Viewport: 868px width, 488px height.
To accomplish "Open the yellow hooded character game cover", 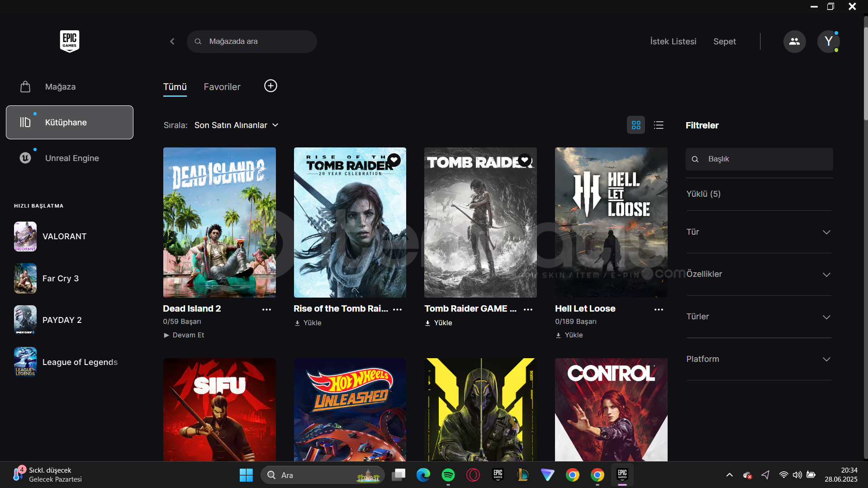I will [x=480, y=410].
